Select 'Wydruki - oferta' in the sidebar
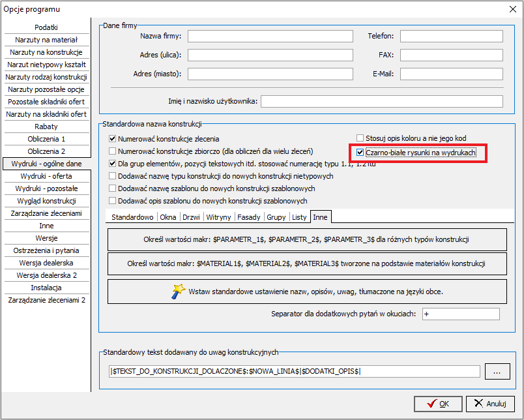Screen dimensions: 524x420 pyautogui.click(x=46, y=176)
